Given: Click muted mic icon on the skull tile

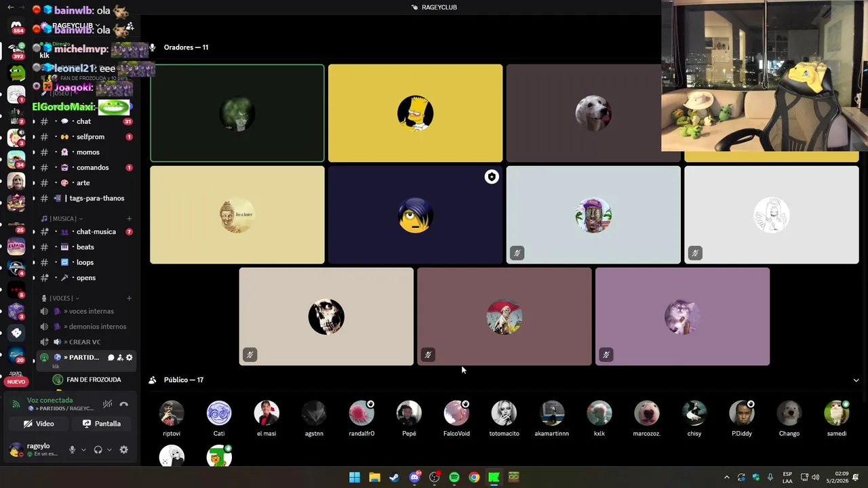Looking at the screenshot, I should (250, 354).
